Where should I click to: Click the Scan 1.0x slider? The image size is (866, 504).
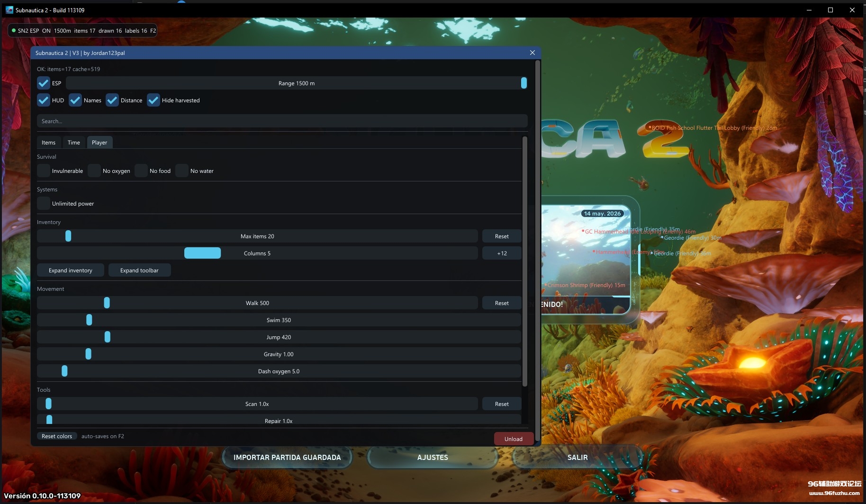[x=257, y=404]
